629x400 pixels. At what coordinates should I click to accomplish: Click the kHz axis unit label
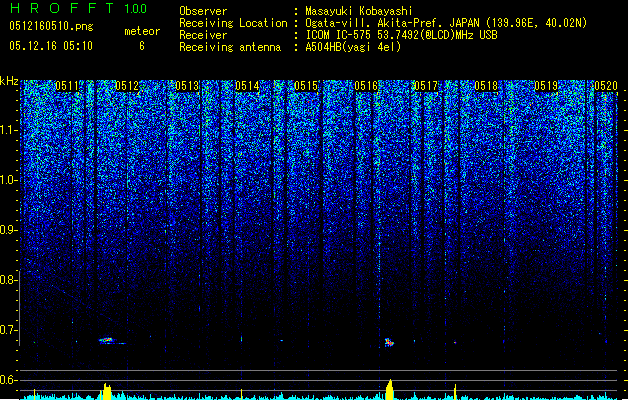click(x=9, y=81)
